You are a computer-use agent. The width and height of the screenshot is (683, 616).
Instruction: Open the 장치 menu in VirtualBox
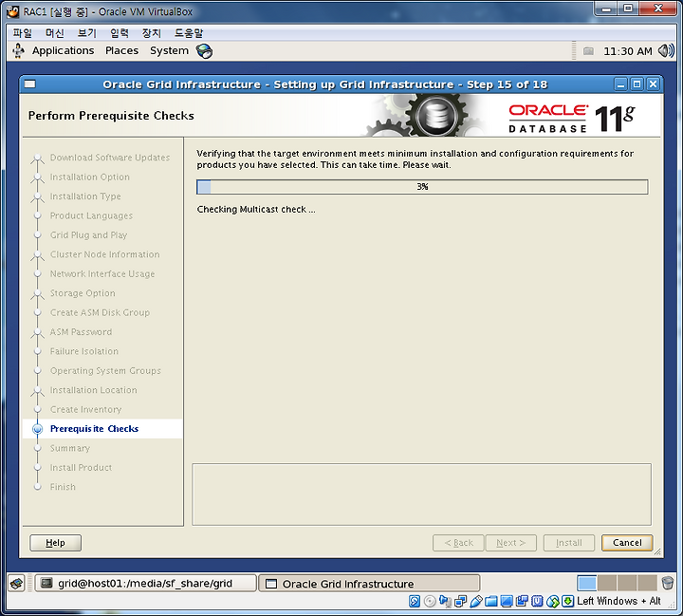point(152,33)
